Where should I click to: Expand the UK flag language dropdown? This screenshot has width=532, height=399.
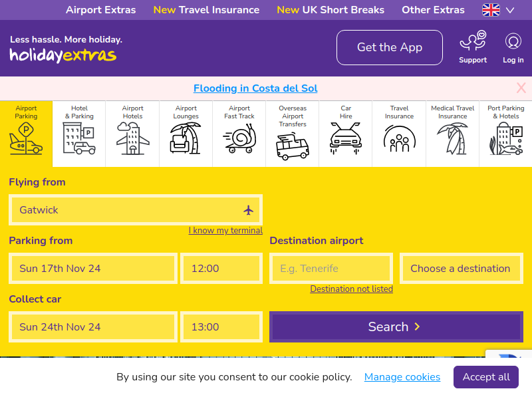pyautogui.click(x=498, y=10)
